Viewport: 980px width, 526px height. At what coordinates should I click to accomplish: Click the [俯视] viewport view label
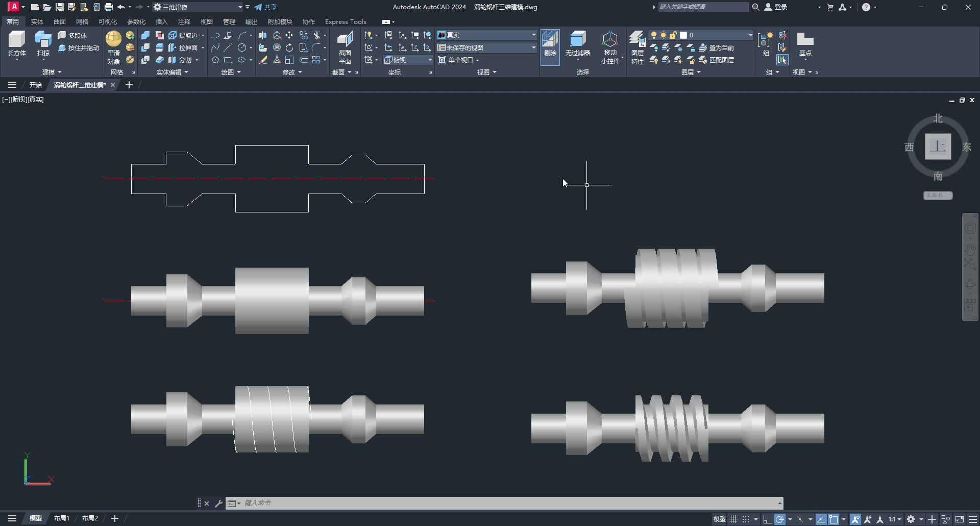point(18,100)
